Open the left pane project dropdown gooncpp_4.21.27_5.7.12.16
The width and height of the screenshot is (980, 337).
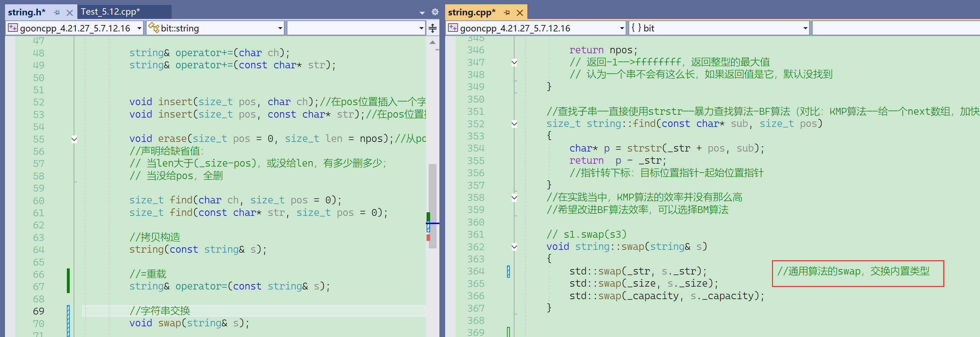point(75,28)
